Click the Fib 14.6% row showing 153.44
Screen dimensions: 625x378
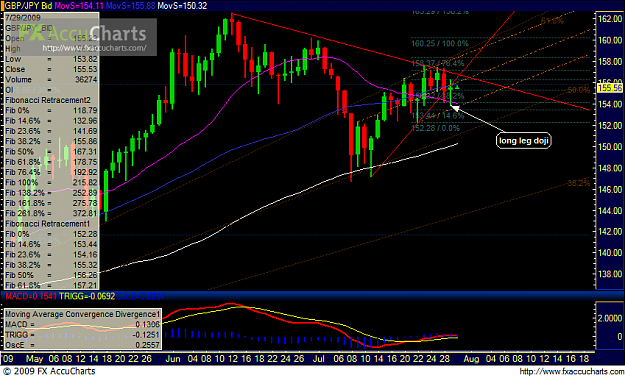pyautogui.click(x=51, y=244)
